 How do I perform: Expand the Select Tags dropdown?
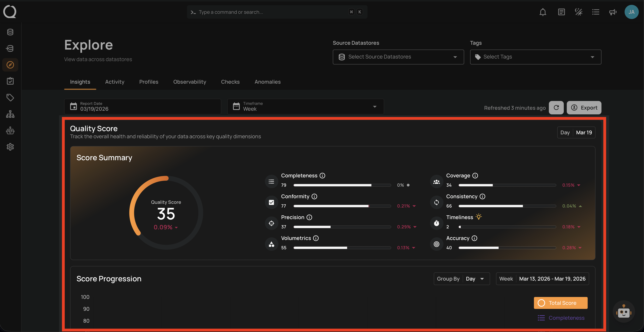click(535, 57)
